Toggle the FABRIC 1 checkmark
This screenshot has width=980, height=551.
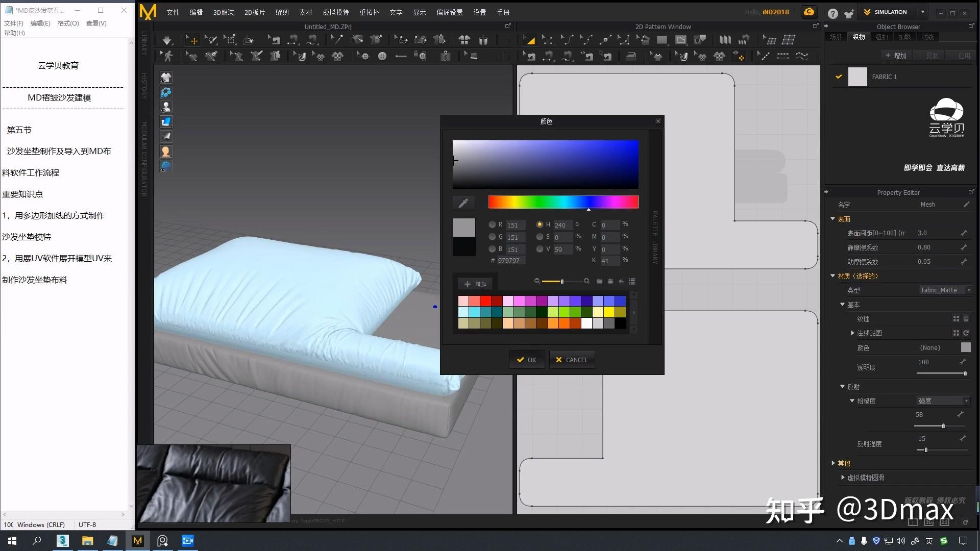click(x=838, y=77)
